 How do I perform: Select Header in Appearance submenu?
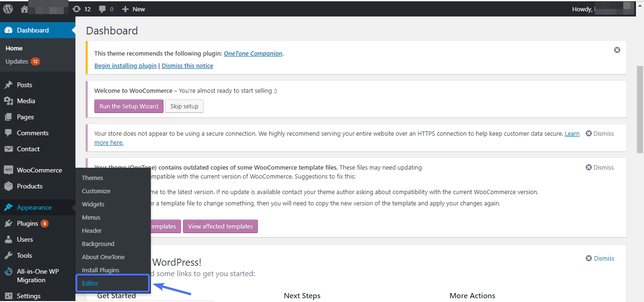(x=92, y=230)
